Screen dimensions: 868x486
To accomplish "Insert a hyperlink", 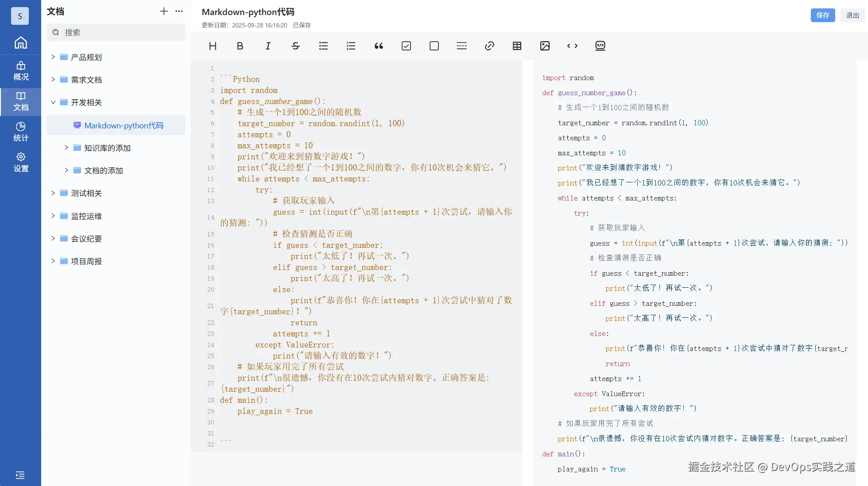I will click(x=489, y=46).
